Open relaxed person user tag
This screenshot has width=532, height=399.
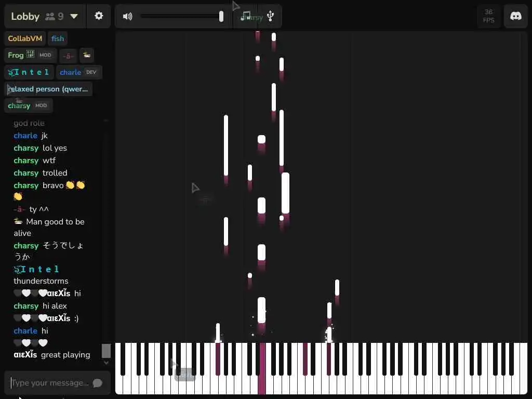click(x=48, y=89)
